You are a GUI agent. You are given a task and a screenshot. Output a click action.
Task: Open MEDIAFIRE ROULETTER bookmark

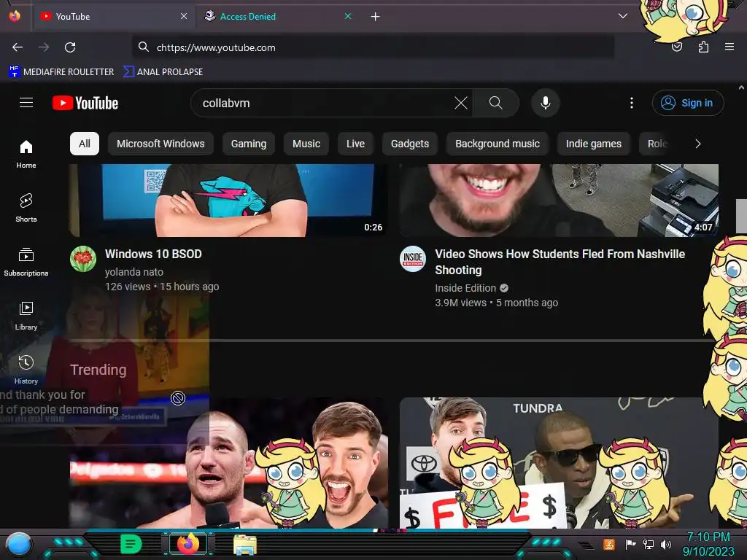click(61, 72)
